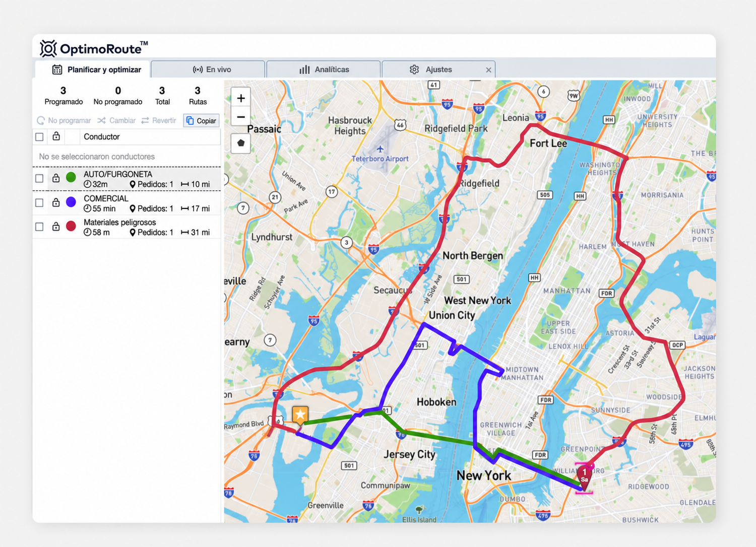Click the Cambiar button
This screenshot has width=756, height=547.
(x=116, y=120)
